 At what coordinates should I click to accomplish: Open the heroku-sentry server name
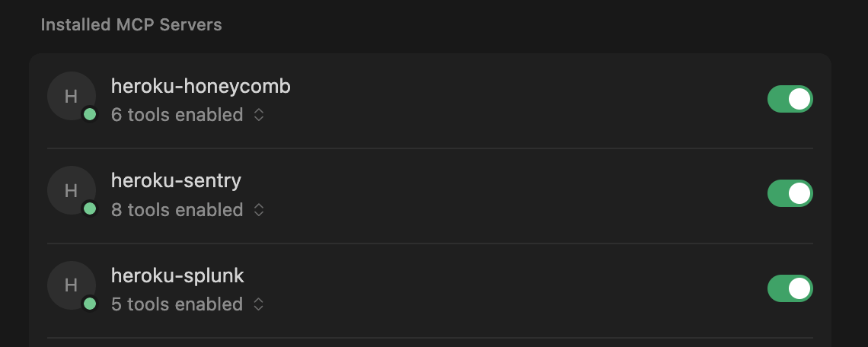click(x=176, y=180)
